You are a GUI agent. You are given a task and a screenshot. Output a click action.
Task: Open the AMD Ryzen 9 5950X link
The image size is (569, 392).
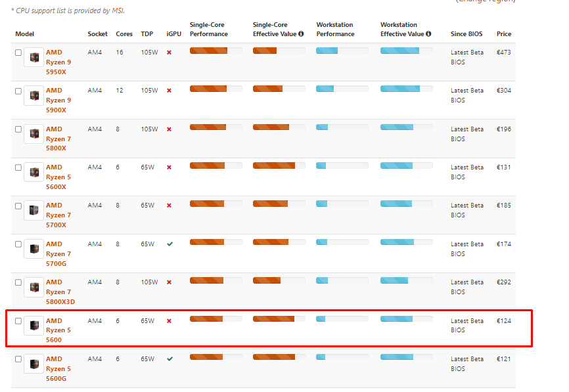[58, 62]
